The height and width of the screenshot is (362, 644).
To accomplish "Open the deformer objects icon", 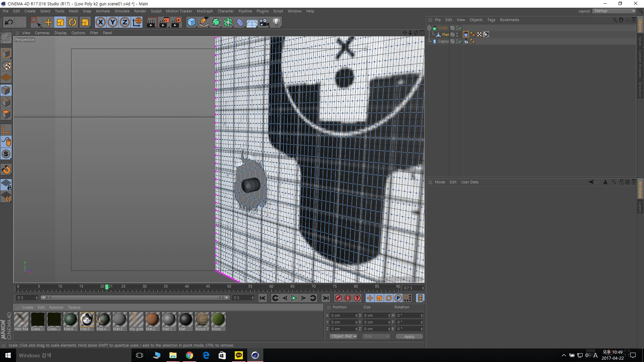I will pyautogui.click(x=240, y=22).
